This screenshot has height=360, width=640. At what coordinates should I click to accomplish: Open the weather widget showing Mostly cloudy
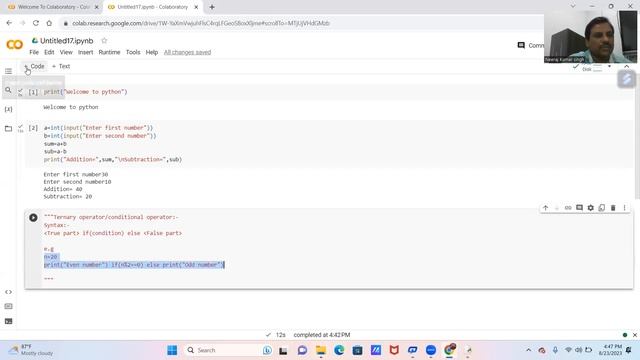[x=31, y=350]
